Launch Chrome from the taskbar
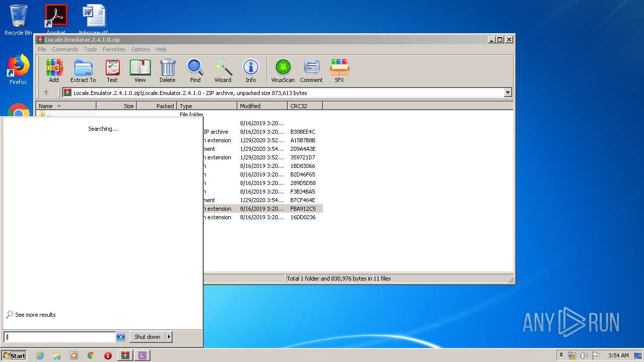644x362 pixels. click(91, 355)
